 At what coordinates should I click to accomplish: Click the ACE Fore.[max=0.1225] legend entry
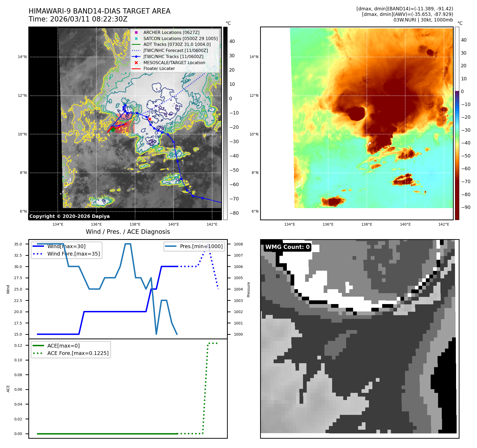click(x=78, y=353)
